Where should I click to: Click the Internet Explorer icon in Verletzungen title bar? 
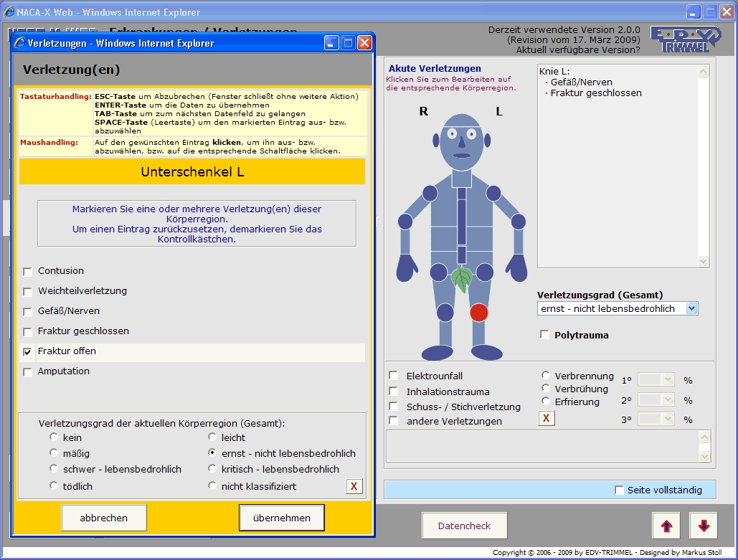point(19,43)
